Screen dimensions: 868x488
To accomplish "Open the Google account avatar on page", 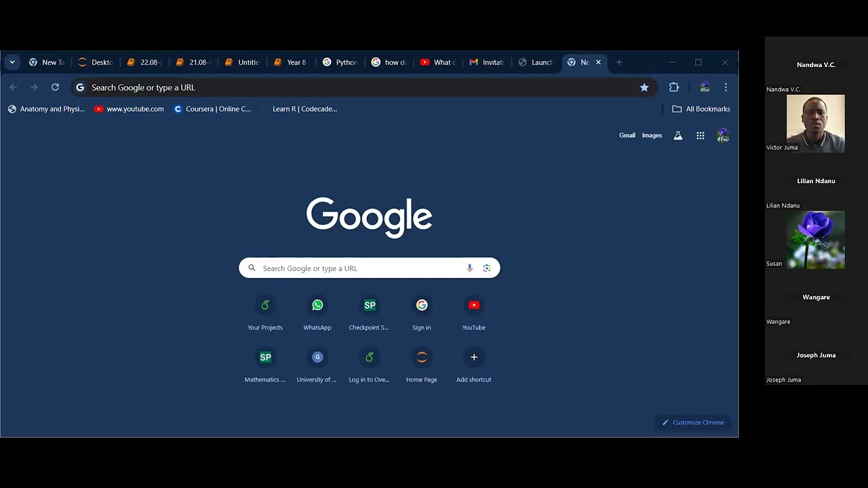I will tap(723, 136).
